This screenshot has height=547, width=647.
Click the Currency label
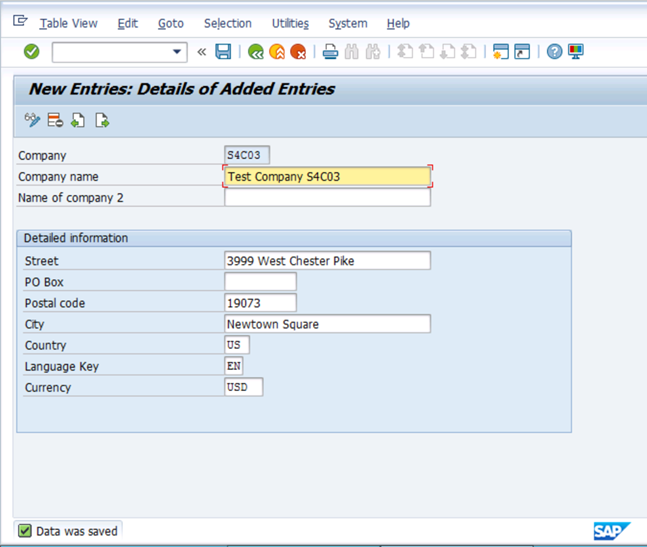click(48, 387)
